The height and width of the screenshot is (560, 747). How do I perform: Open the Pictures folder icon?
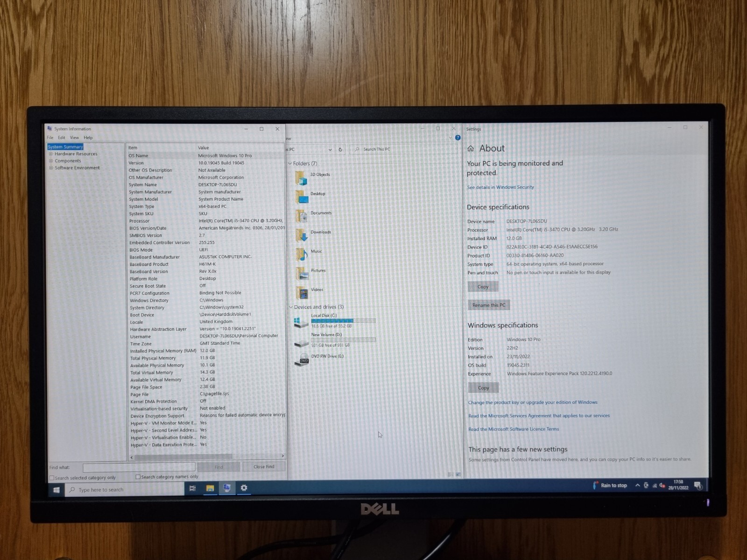(x=302, y=273)
